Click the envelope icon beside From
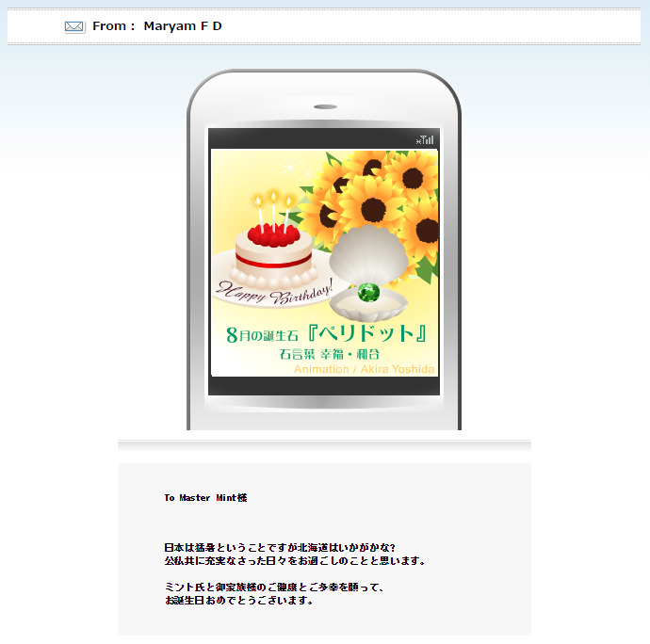The image size is (650, 644). [x=74, y=26]
